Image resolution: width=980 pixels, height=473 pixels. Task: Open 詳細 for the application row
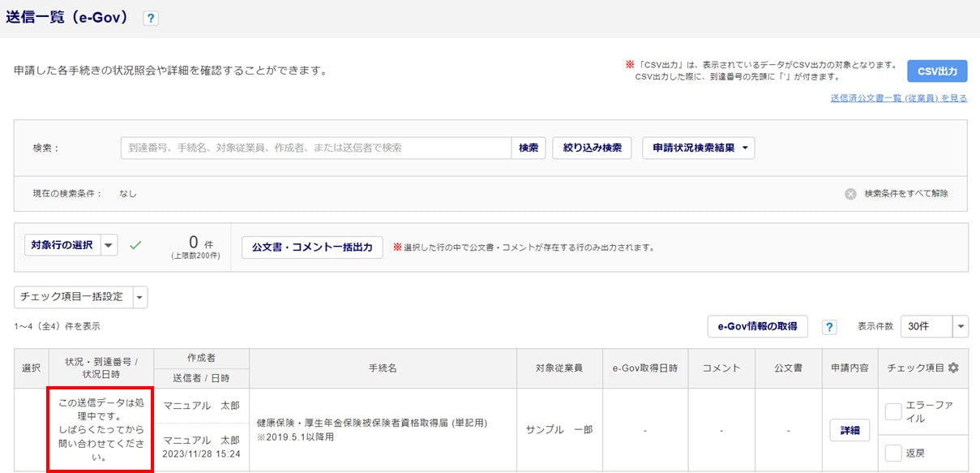849,430
